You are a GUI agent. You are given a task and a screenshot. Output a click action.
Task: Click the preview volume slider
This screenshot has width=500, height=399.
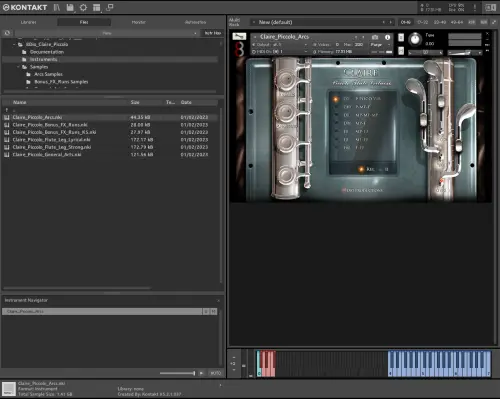(x=177, y=373)
